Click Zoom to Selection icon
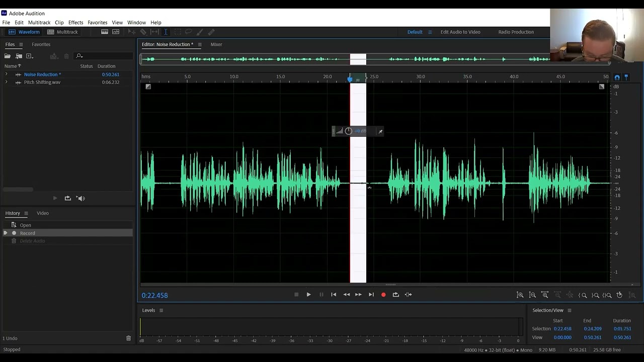This screenshot has width=644, height=362. tap(607, 295)
